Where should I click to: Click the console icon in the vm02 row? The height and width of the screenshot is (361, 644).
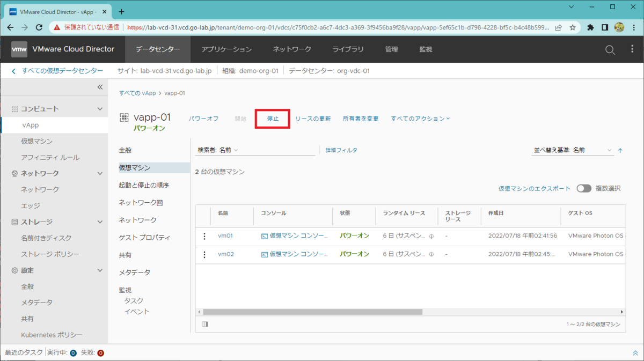coord(264,254)
